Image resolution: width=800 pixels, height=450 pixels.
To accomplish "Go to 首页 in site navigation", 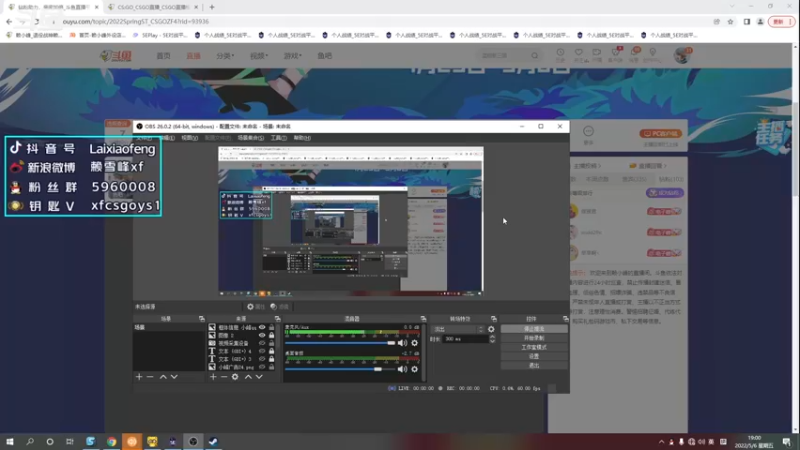I will point(163,56).
